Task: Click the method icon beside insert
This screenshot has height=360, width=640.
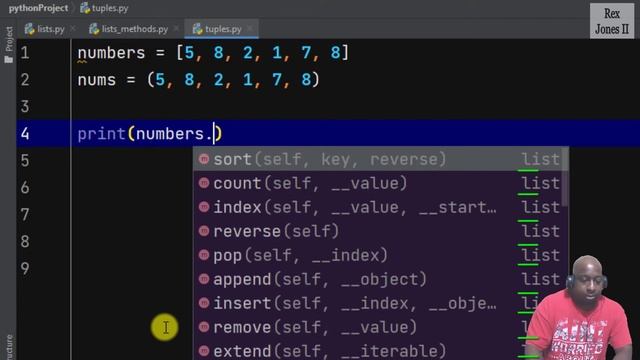Action: pyautogui.click(x=204, y=303)
